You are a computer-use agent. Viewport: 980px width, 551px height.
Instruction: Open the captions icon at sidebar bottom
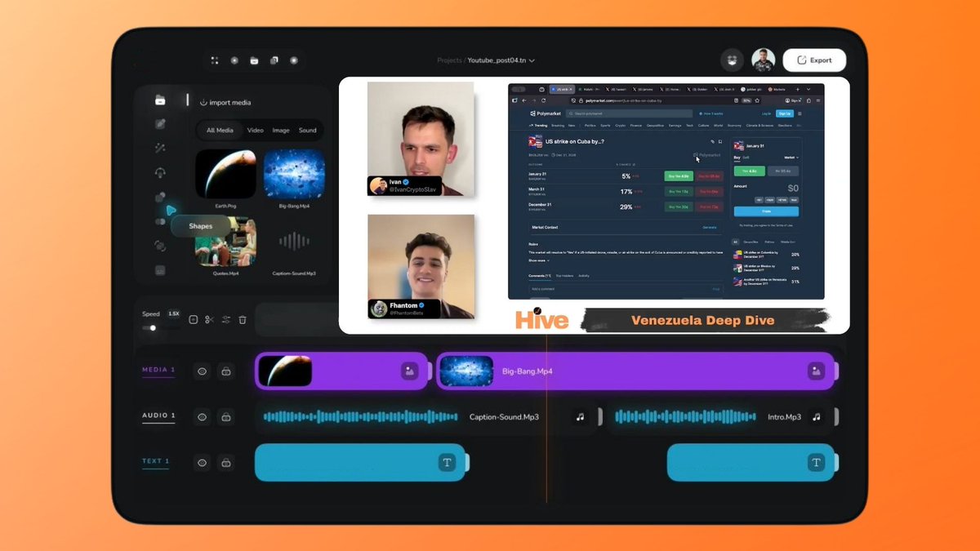tap(160, 270)
